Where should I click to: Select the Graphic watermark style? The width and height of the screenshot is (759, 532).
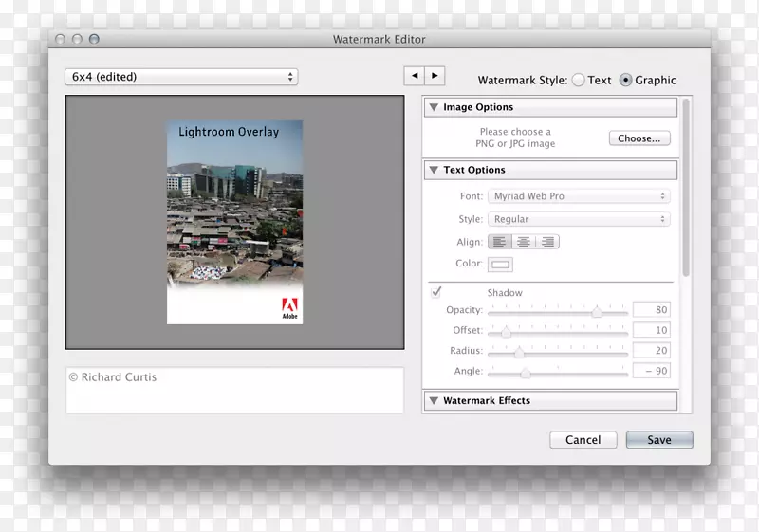point(626,81)
